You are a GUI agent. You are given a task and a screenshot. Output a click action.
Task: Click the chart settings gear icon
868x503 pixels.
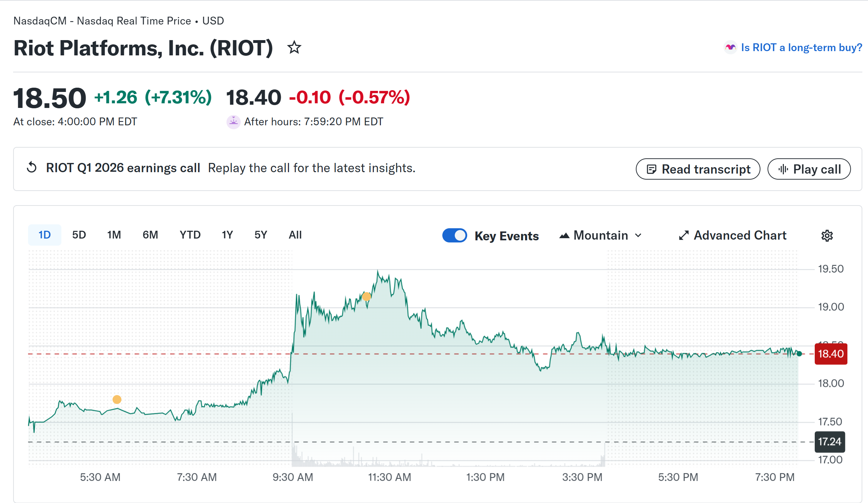click(827, 236)
